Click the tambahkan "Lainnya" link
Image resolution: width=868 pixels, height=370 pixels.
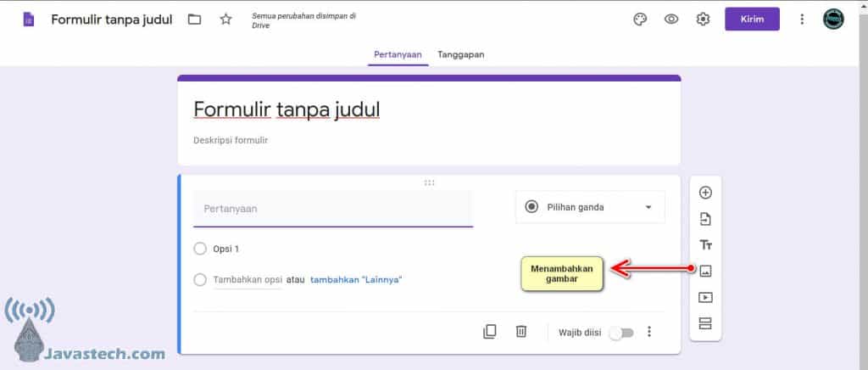click(x=356, y=280)
